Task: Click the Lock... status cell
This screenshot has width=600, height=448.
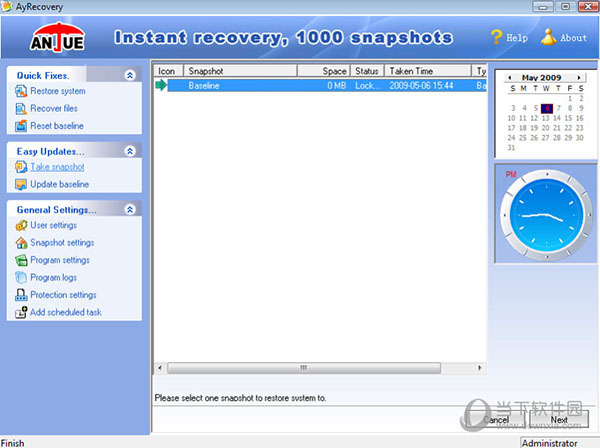Action: pos(367,86)
